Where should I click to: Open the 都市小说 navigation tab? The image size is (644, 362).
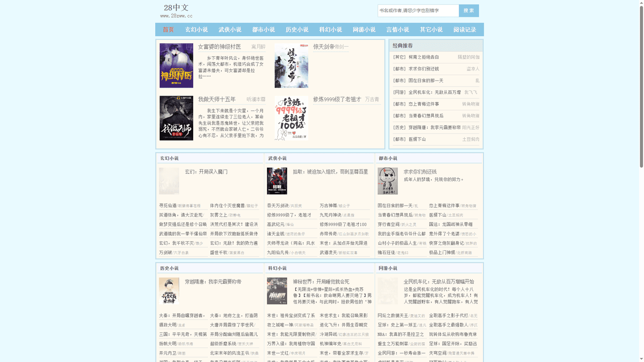[263, 29]
